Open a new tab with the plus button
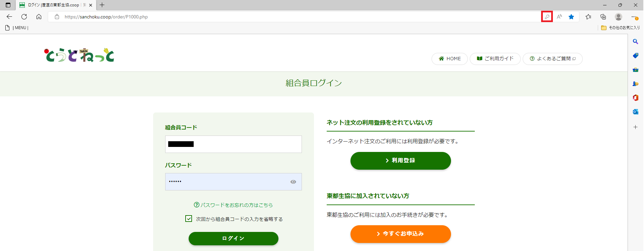Screen dimensions: 644x251 (102, 5)
